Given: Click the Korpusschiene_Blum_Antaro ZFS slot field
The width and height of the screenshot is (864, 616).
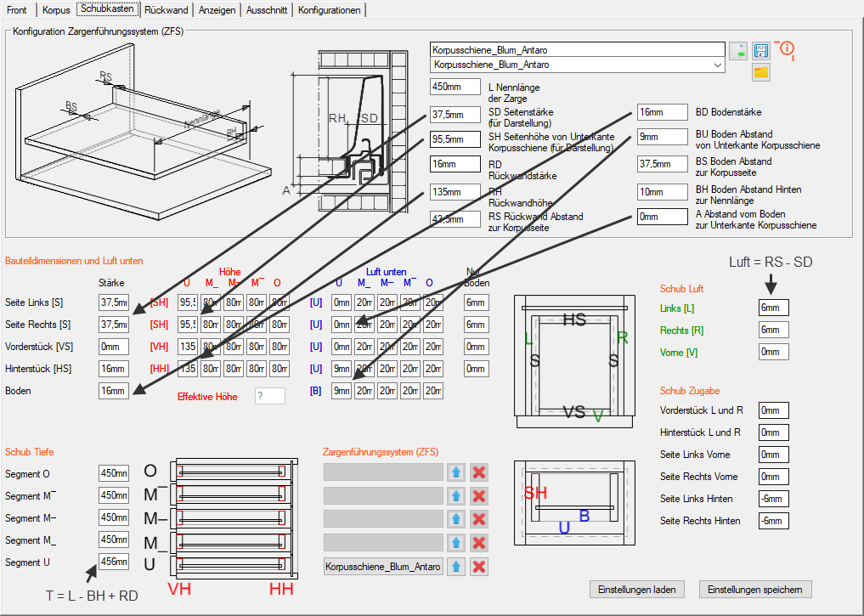Looking at the screenshot, I should click(383, 567).
